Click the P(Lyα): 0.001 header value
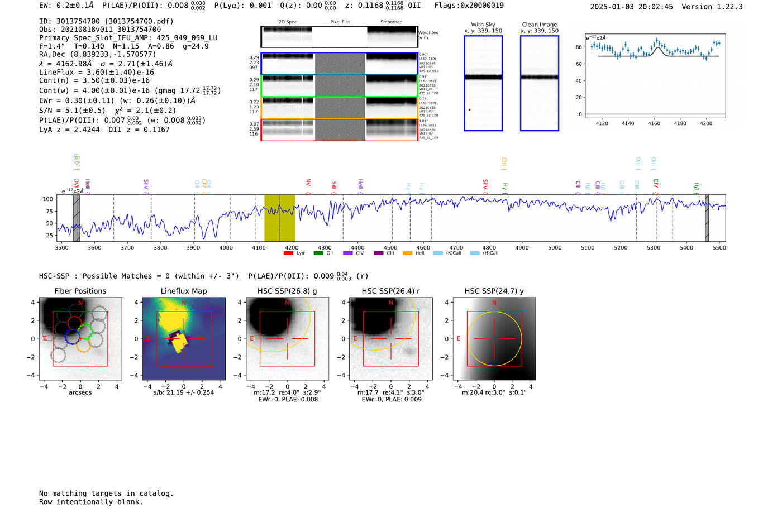 (x=243, y=6)
